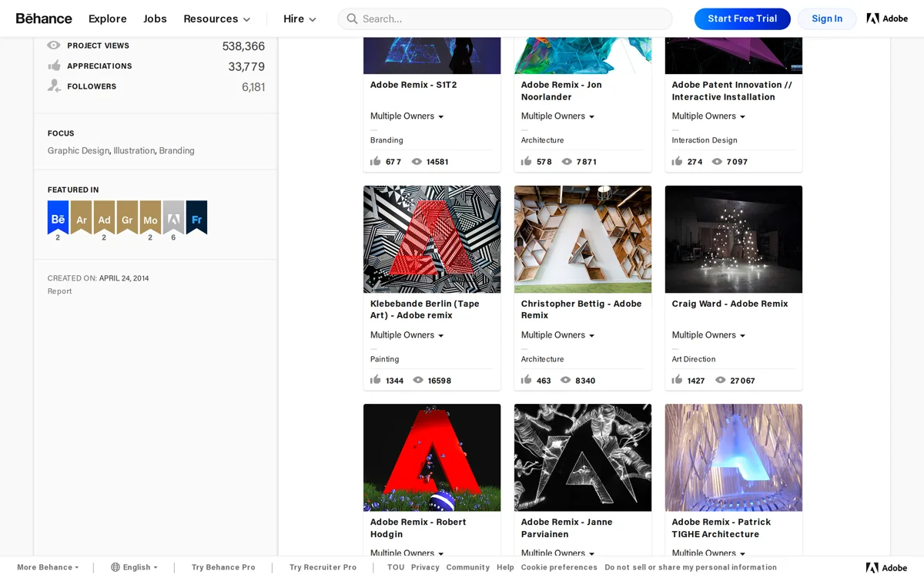This screenshot has height=578, width=924.
Task: Click the appreciations thumbs-up icon in sidebar
Action: (54, 66)
